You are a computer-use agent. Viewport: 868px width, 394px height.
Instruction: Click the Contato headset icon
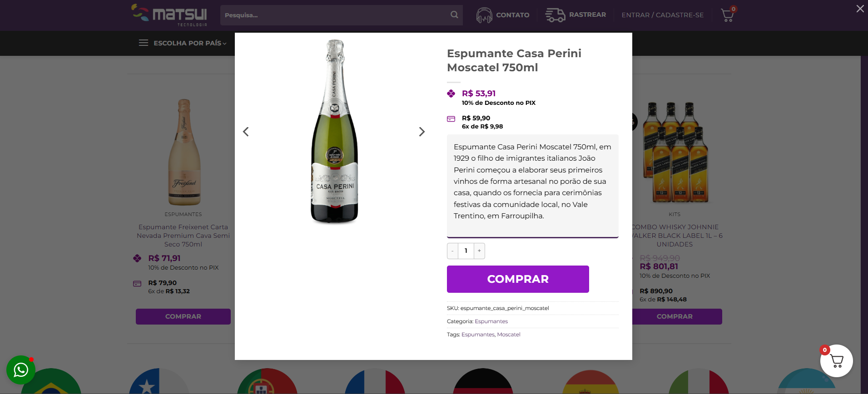click(484, 15)
